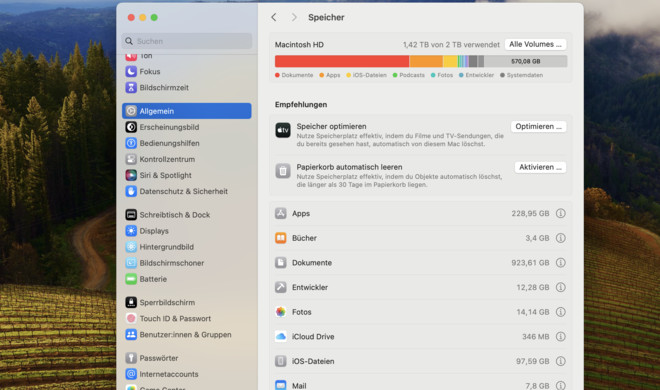Viewport: 660px width, 390px height.
Task: Open Touch ID & Passwort settings
Action: [x=186, y=318]
